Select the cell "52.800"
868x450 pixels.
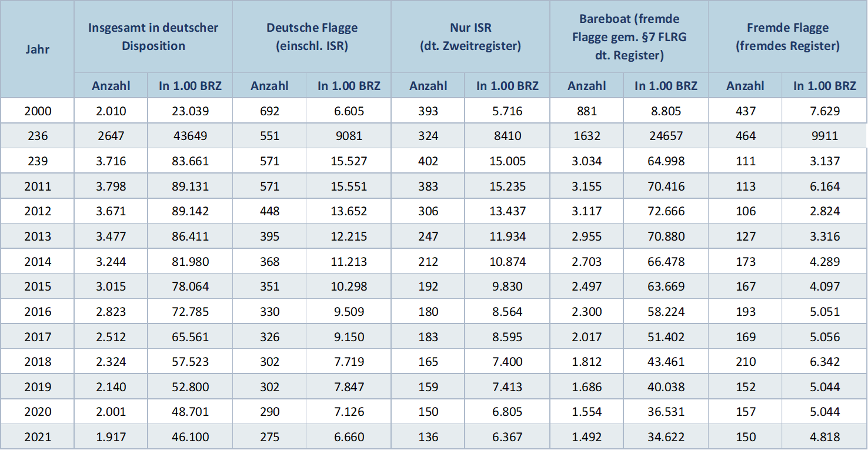(x=190, y=387)
